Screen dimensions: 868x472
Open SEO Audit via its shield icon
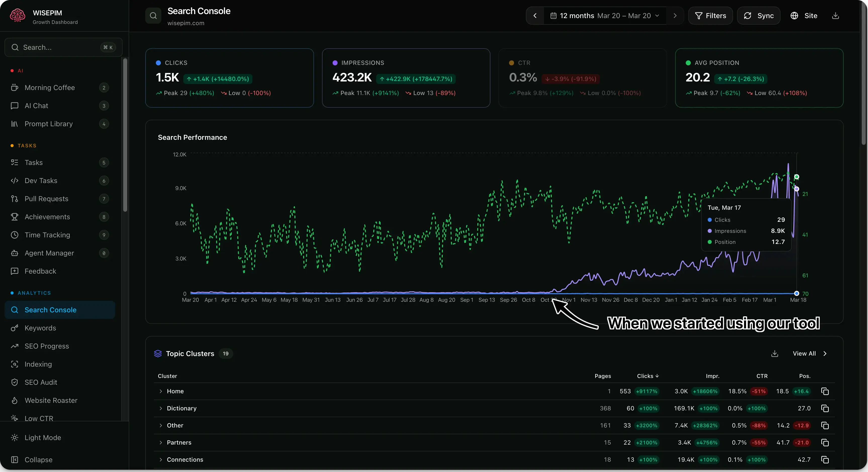(15, 382)
